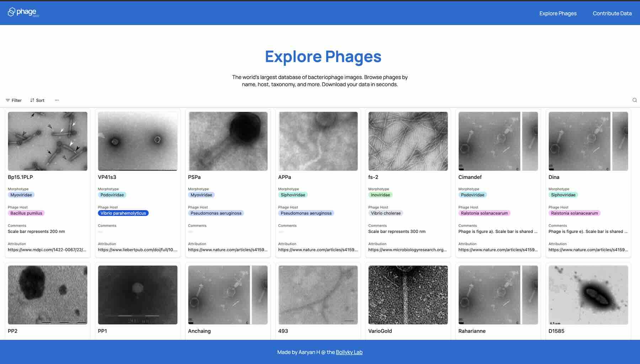640x364 pixels.
Task: Select the Vibrio parahemolyticus host tag
Action: (x=123, y=213)
